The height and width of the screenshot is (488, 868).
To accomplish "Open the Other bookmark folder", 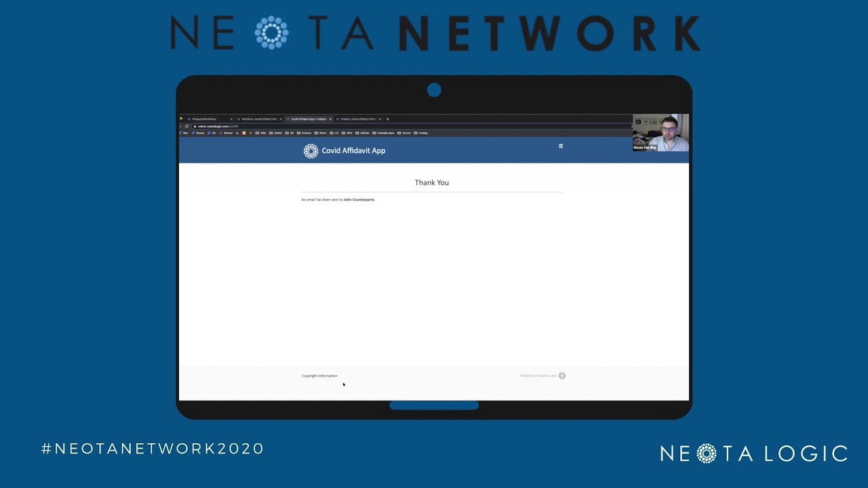I will click(321, 133).
